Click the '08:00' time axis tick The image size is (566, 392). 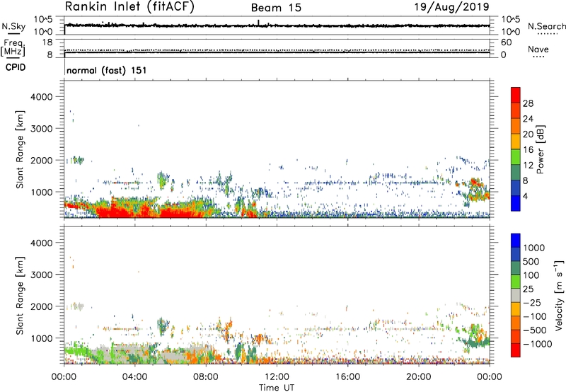(205, 377)
